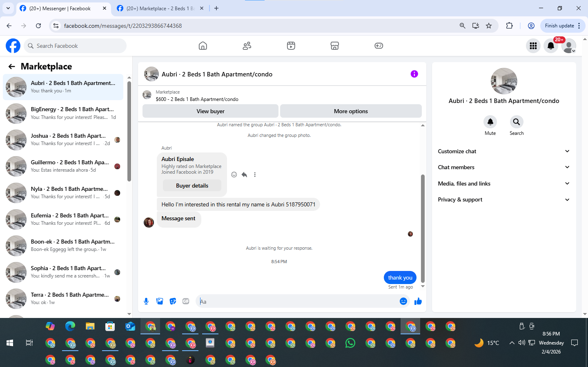Expand Privacy & support section

[x=503, y=199]
